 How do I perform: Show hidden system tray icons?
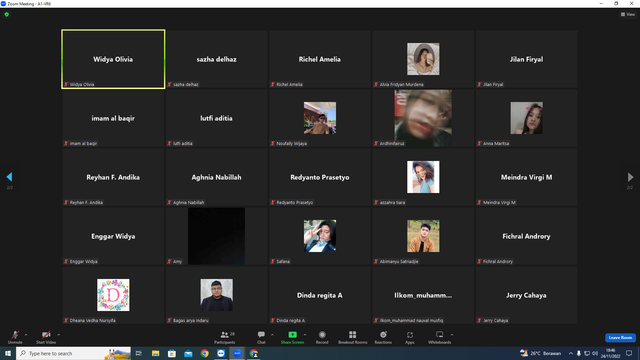click(x=571, y=353)
